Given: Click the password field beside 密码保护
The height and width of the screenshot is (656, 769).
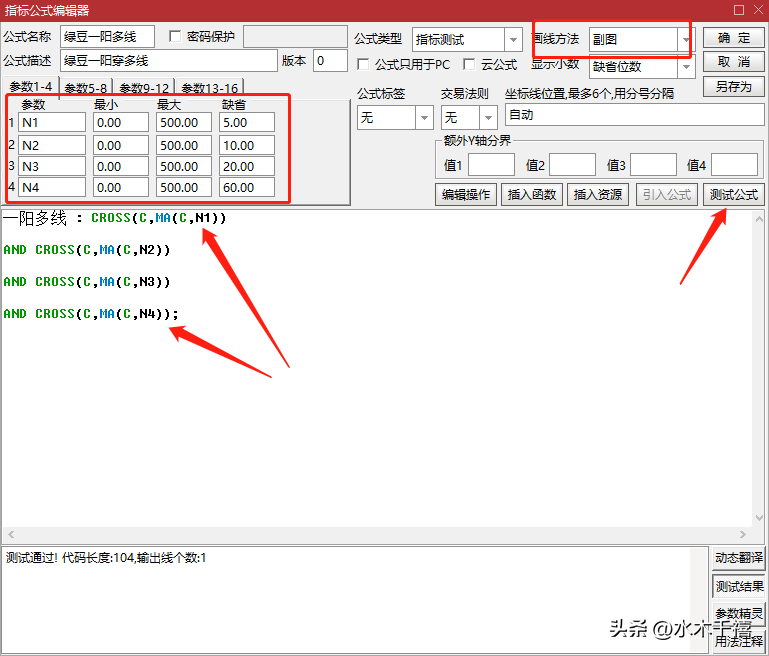Looking at the screenshot, I should [295, 37].
